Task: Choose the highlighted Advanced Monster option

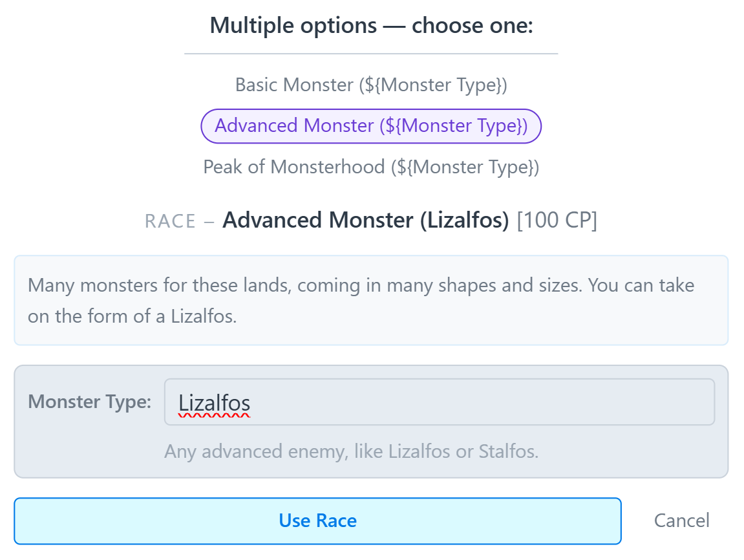Action: point(371,125)
